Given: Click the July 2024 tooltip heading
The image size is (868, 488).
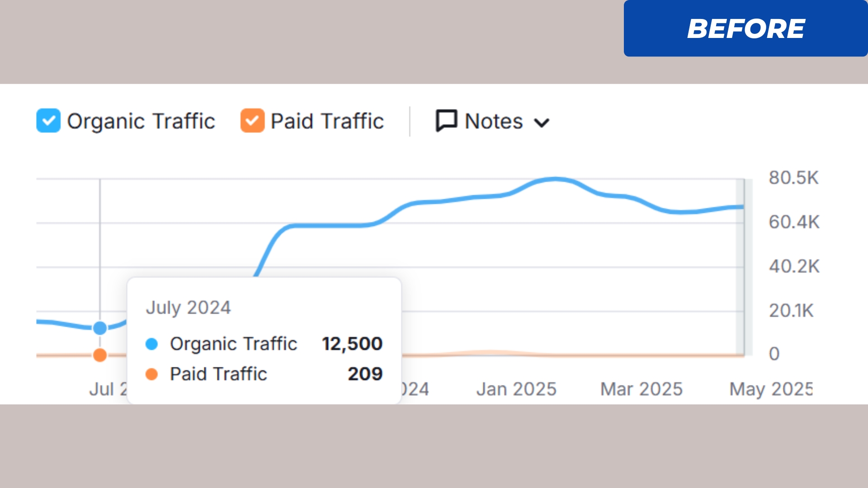Looking at the screenshot, I should click(x=189, y=308).
